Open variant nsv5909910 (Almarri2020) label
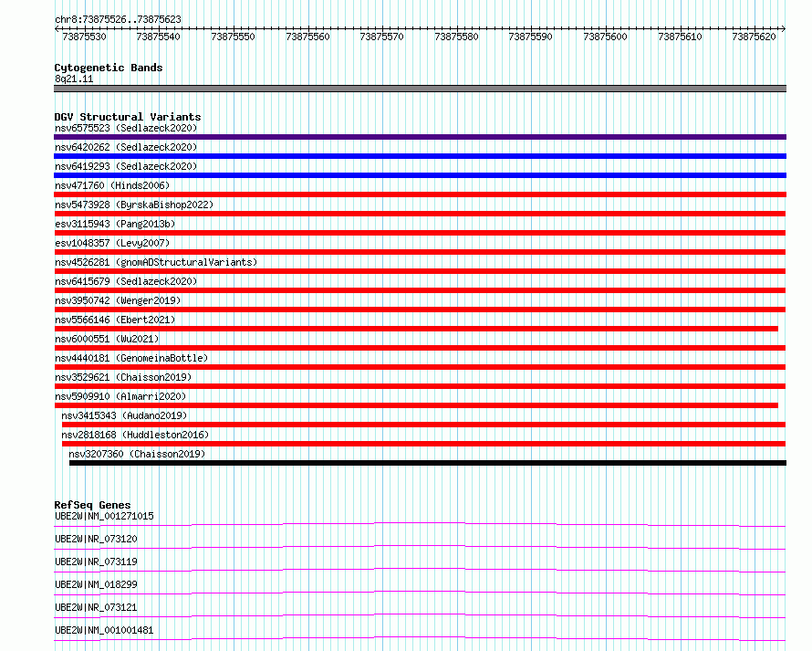The height and width of the screenshot is (651, 812). coord(120,396)
